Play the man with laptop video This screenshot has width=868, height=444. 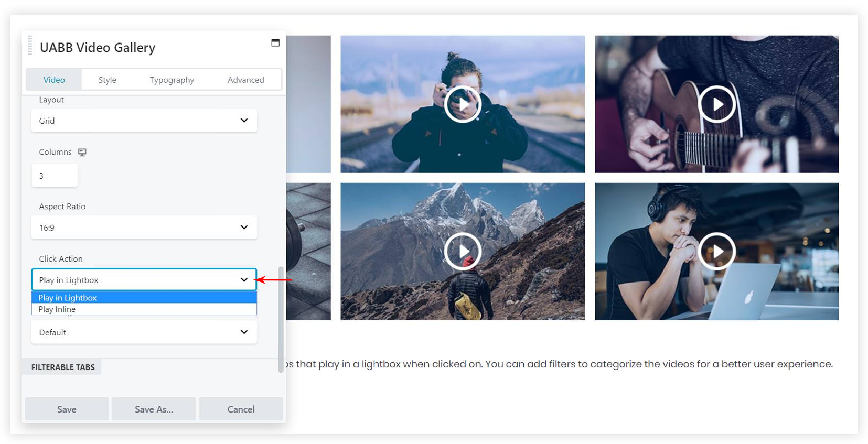716,252
